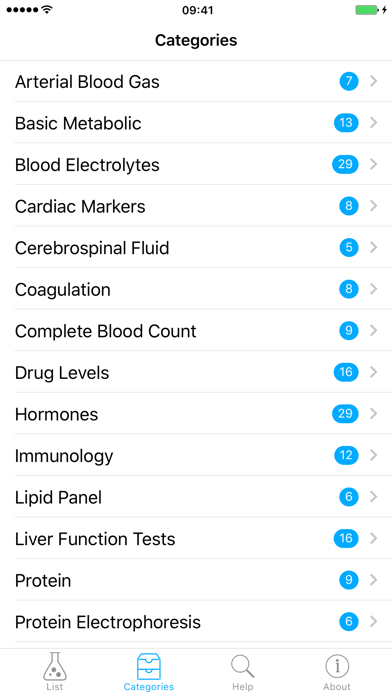Tap the Wi-Fi signal icon

[x=46, y=10]
